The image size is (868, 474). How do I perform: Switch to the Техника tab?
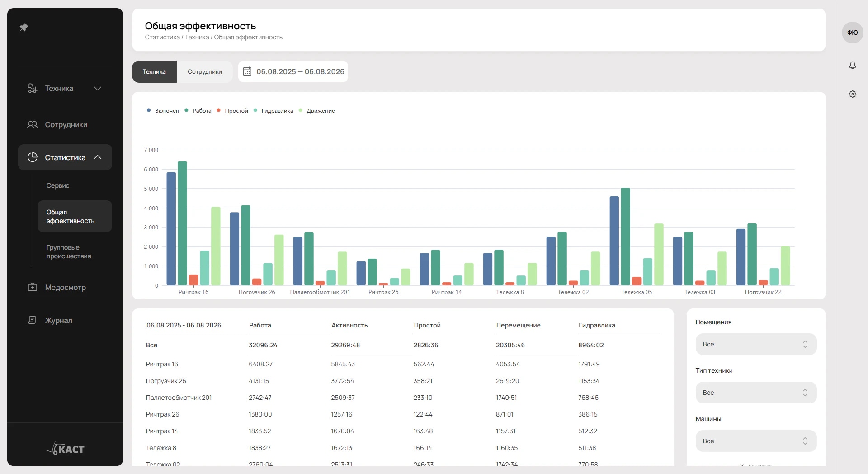click(154, 71)
